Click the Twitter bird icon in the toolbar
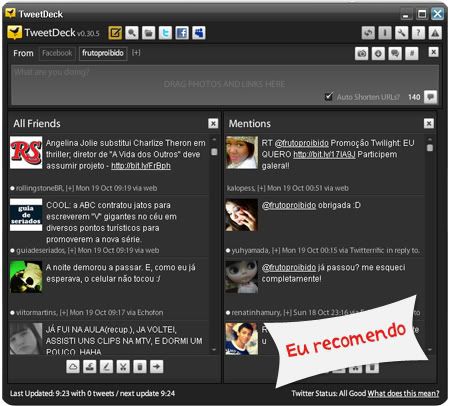The width and height of the screenshot is (450, 406). point(165,33)
